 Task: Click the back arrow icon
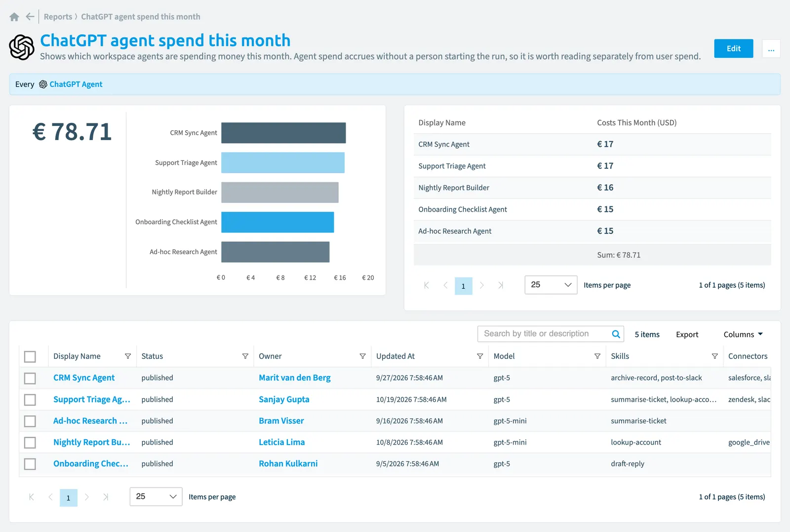click(30, 17)
